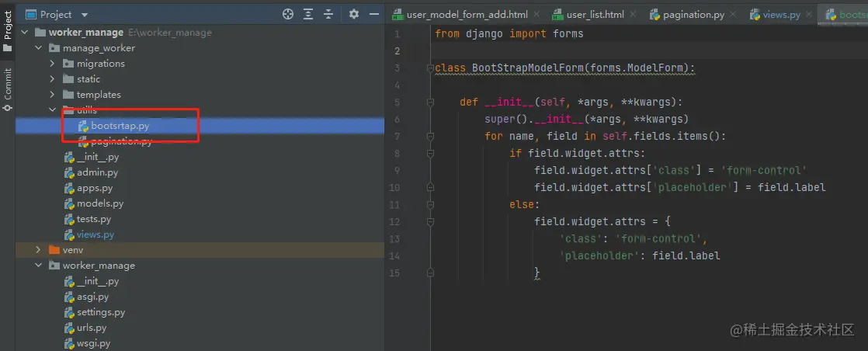Hide the Project tool window with the minimize dash
Viewport: 868px width, 351px height.
374,15
